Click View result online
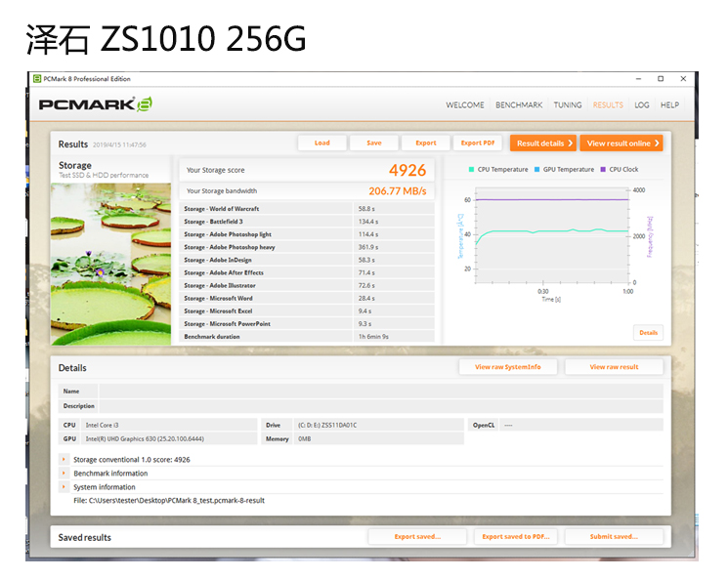Viewport: 728px width, 579px height. coord(621,144)
